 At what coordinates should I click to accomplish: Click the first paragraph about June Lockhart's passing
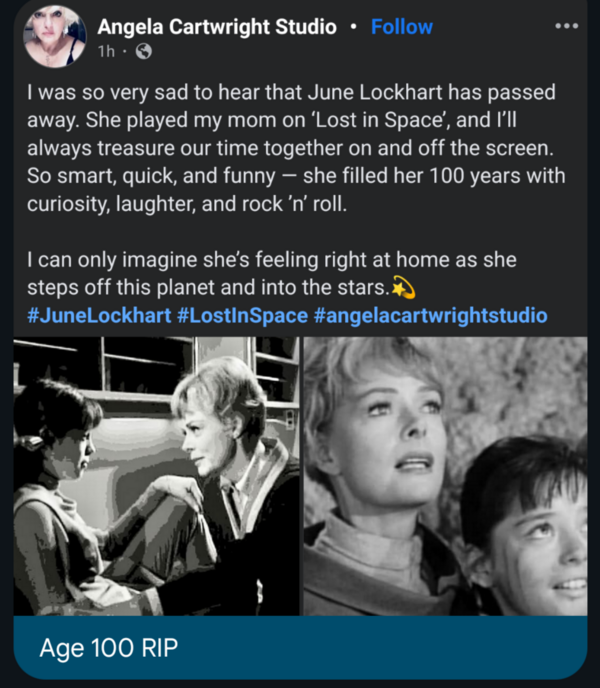(296, 148)
